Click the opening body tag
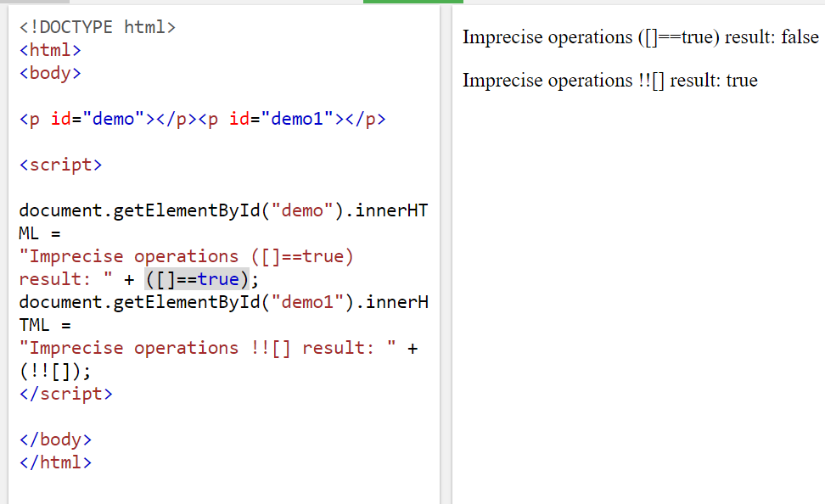 click(x=49, y=72)
